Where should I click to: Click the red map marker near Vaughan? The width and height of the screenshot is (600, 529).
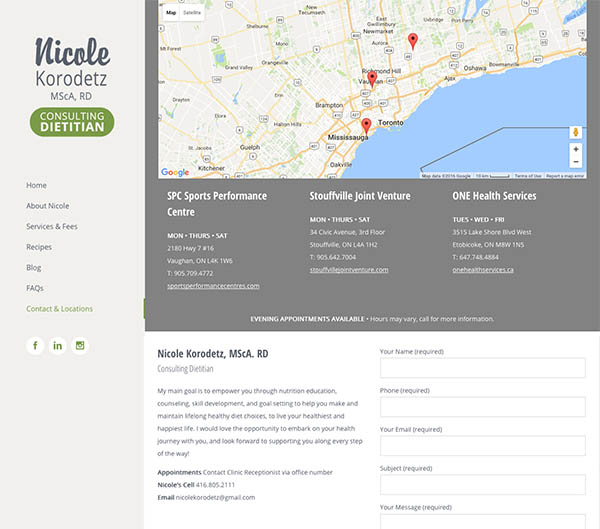372,78
